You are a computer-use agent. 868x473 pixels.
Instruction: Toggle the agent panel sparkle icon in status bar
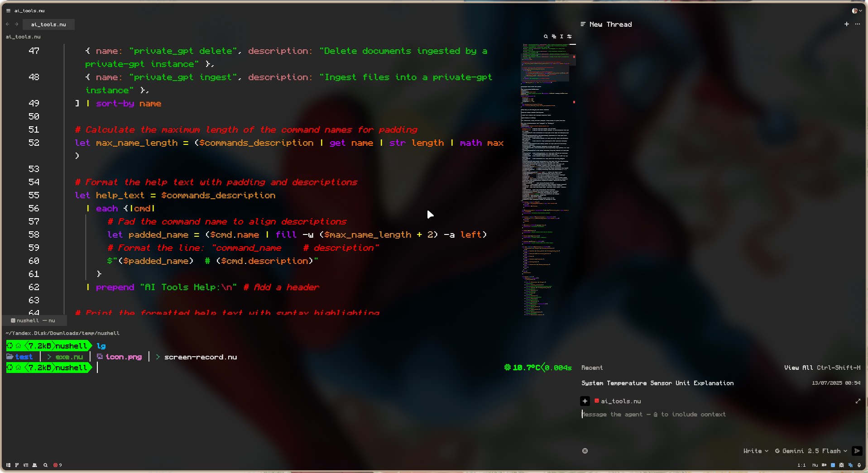[x=850, y=465]
